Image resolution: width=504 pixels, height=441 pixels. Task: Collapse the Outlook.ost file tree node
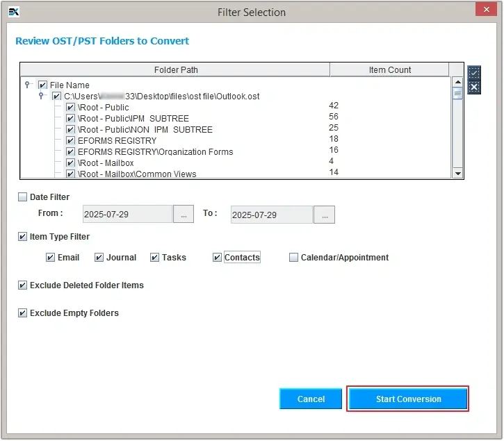(42, 96)
